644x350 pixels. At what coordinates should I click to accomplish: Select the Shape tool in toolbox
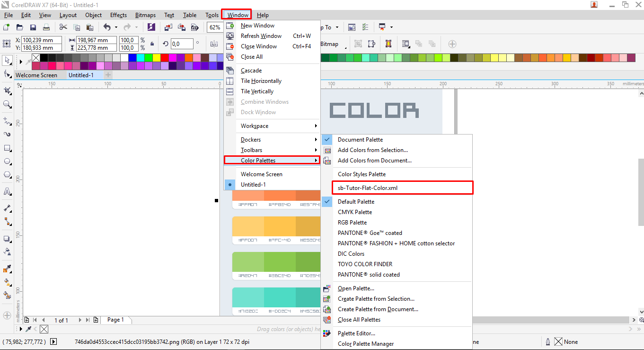point(7,74)
